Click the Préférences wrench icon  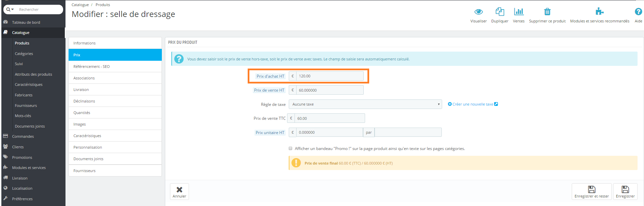[x=5, y=199]
